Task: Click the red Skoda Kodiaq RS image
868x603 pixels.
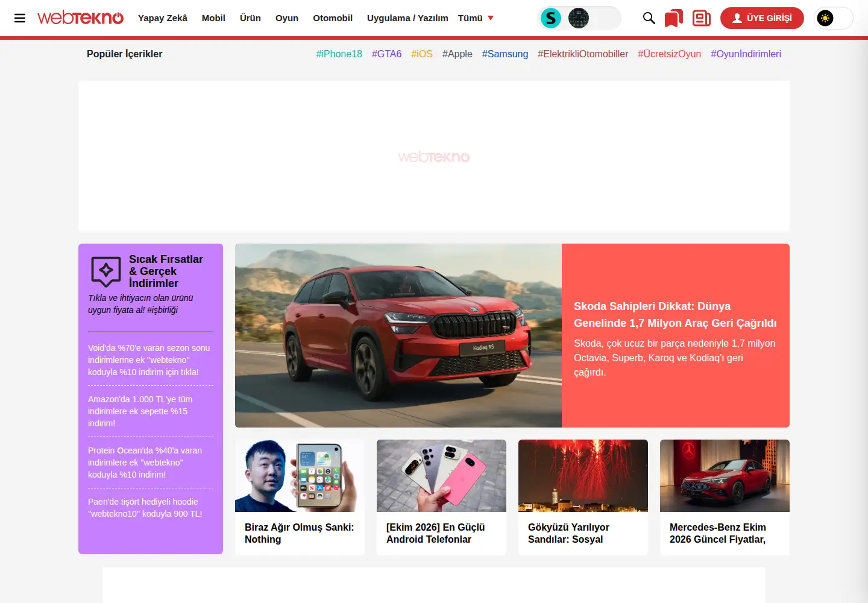Action: click(x=398, y=335)
